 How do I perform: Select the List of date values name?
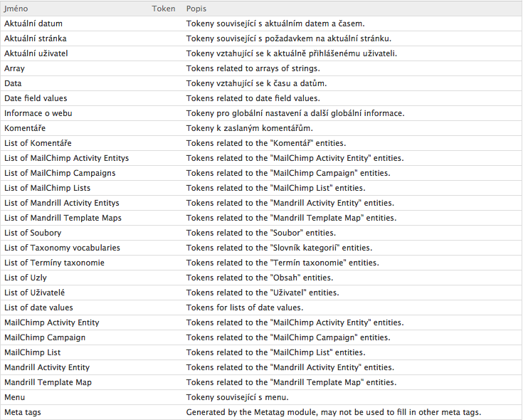coord(38,308)
